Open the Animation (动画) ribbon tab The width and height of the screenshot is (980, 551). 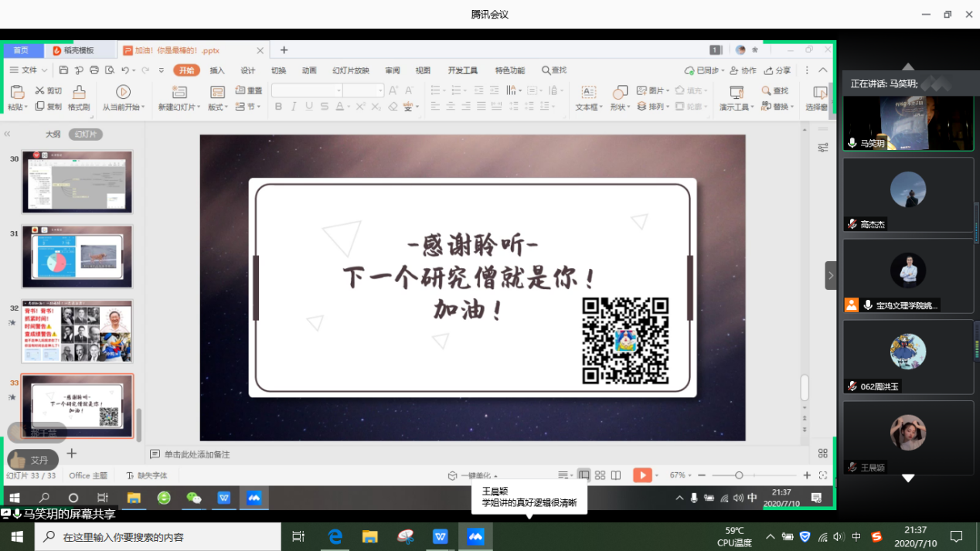tap(309, 70)
